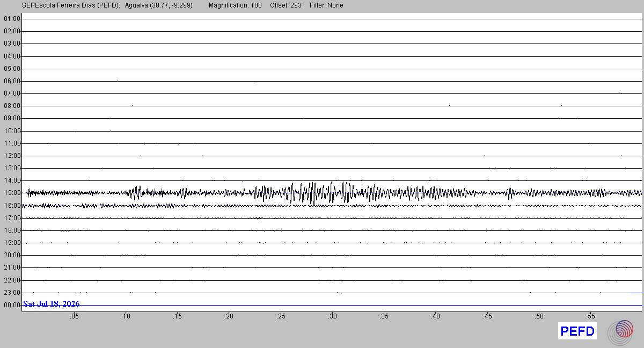Image resolution: width=644 pixels, height=348 pixels.
Task: Click the :30 minute axis tick
Action: (332, 316)
